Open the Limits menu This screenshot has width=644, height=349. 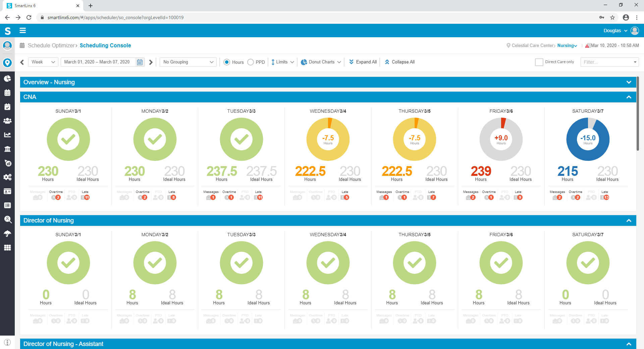tap(282, 62)
